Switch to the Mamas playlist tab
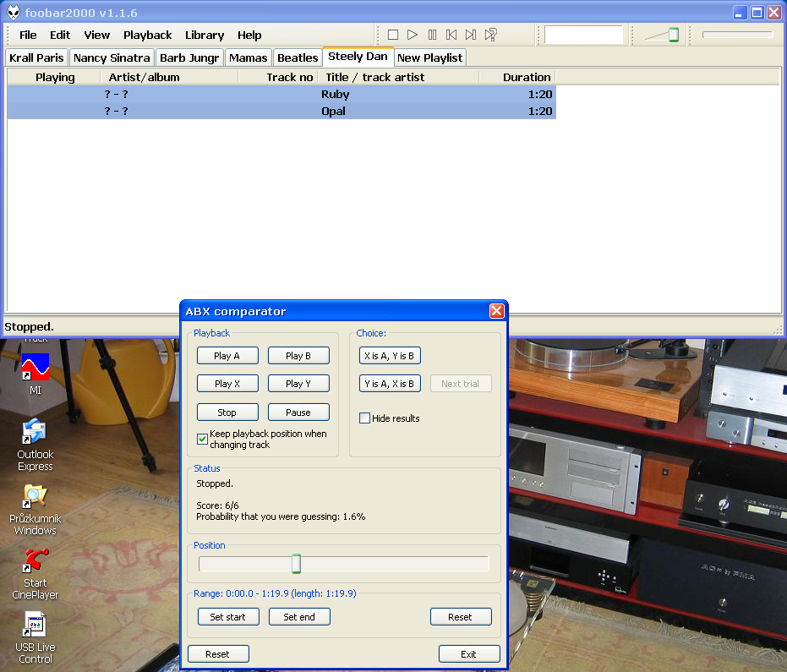Image resolution: width=787 pixels, height=672 pixels. [248, 57]
